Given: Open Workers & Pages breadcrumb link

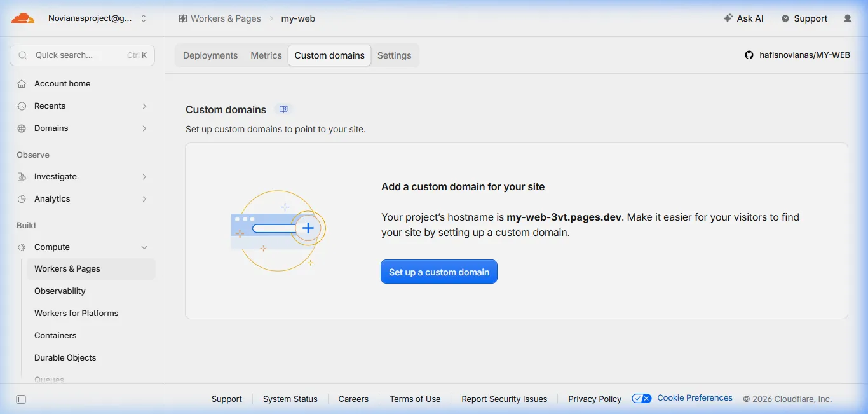Looking at the screenshot, I should 226,18.
